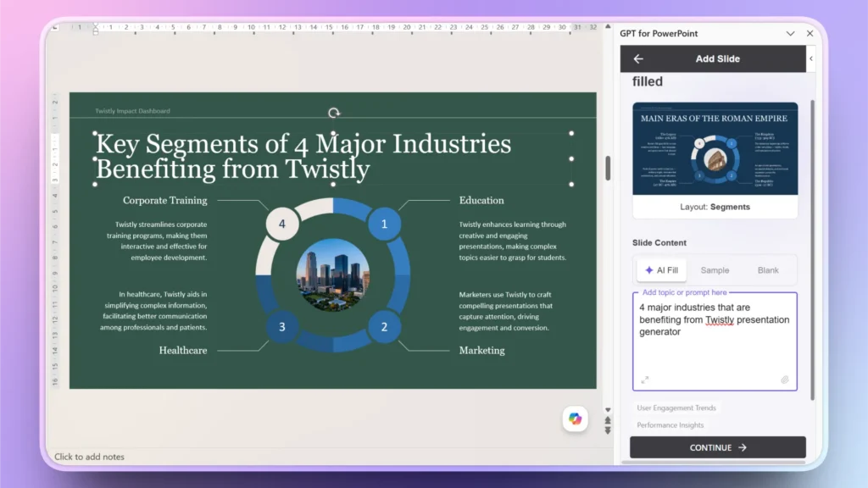Click the CONTINUE button

pos(717,447)
